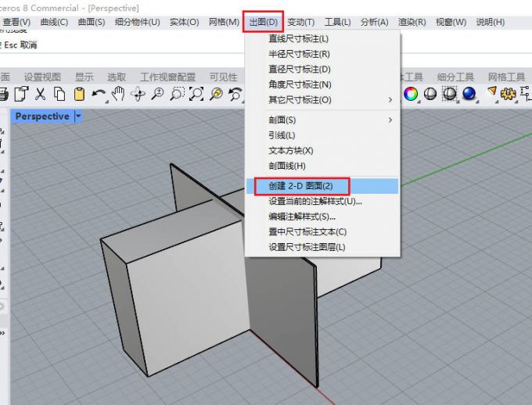
Task: Click the Undo arrow icon
Action: [x=99, y=94]
